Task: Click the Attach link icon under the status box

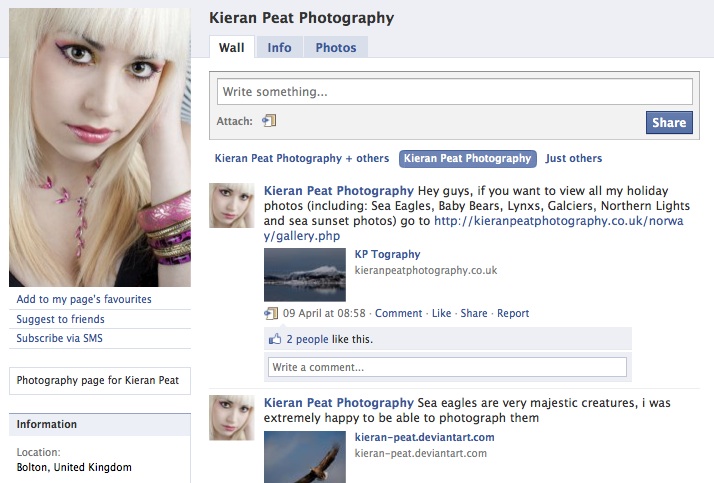Action: [269, 121]
